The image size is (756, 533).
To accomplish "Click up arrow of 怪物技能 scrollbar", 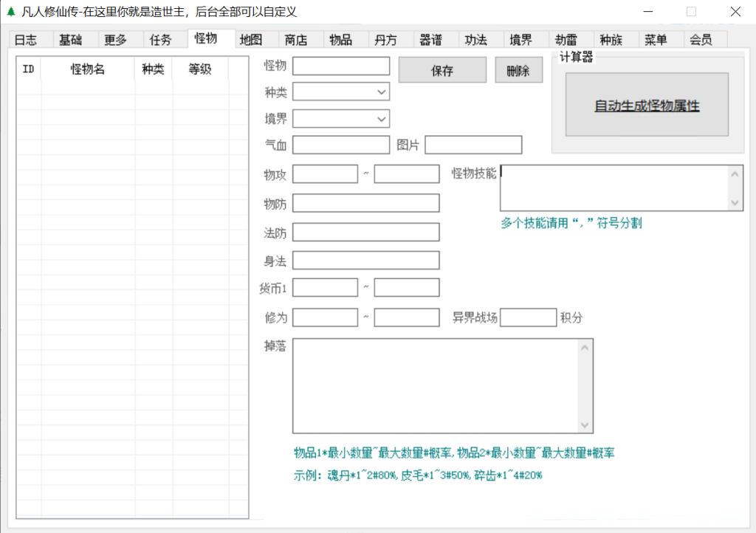I will click(735, 174).
